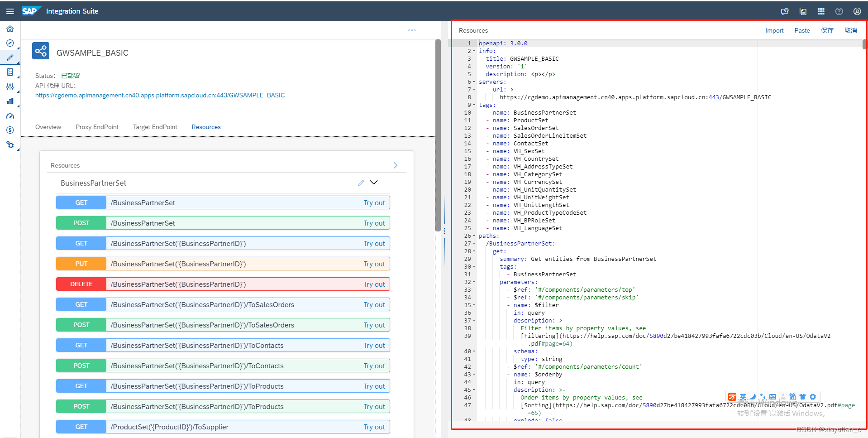The image size is (868, 438).
Task: Open the Test checklist icon in the sidebar
Action: coord(10,72)
